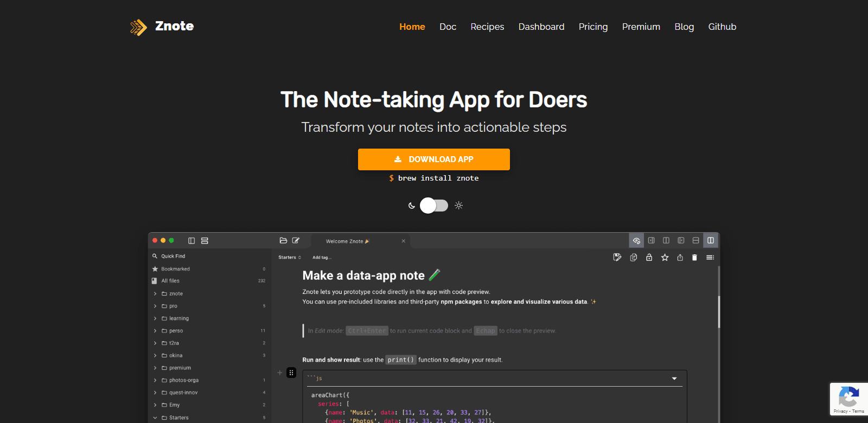Expand the pro folder chevron

[155, 306]
